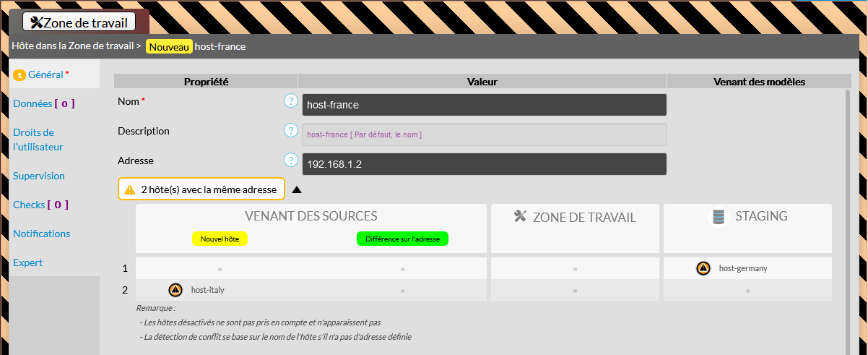Viewport: 868px width, 355px height.
Task: Click the Description input field
Action: pos(484,134)
